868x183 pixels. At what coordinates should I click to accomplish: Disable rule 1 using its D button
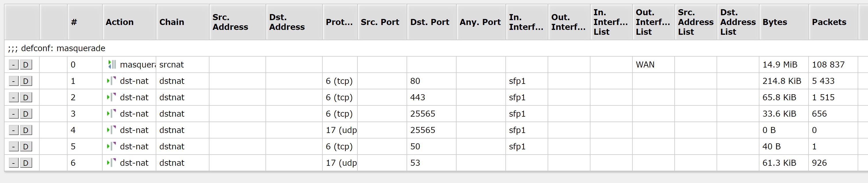pyautogui.click(x=26, y=81)
